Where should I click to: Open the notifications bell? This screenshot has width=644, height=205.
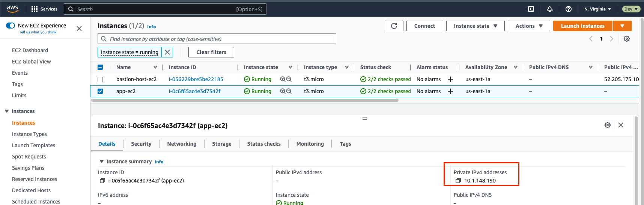coord(550,9)
